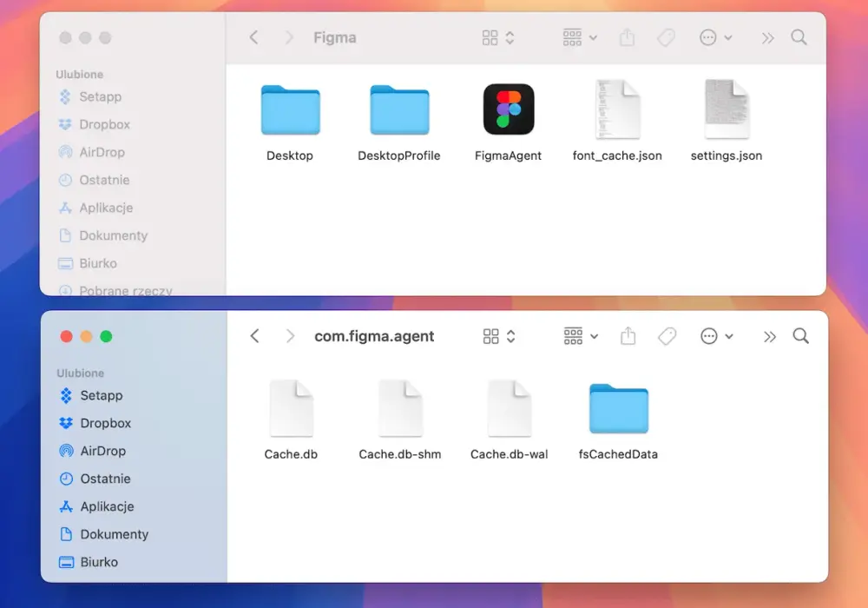868x608 pixels.
Task: Go back in the Figma window
Action: 253,37
